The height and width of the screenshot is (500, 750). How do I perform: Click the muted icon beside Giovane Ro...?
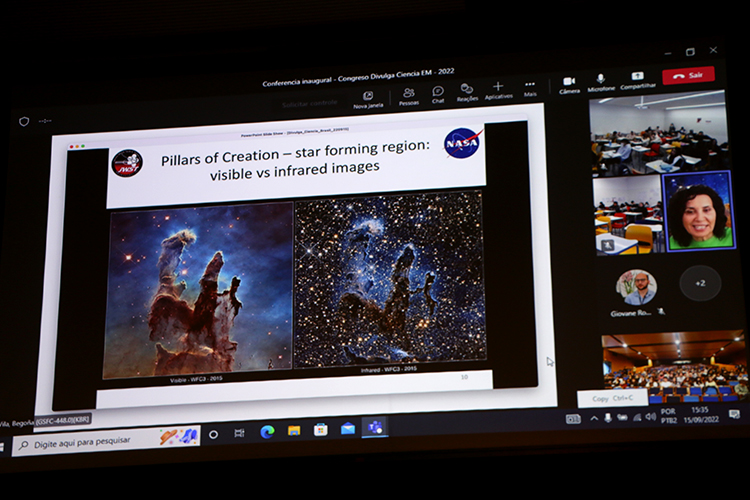pyautogui.click(x=662, y=311)
